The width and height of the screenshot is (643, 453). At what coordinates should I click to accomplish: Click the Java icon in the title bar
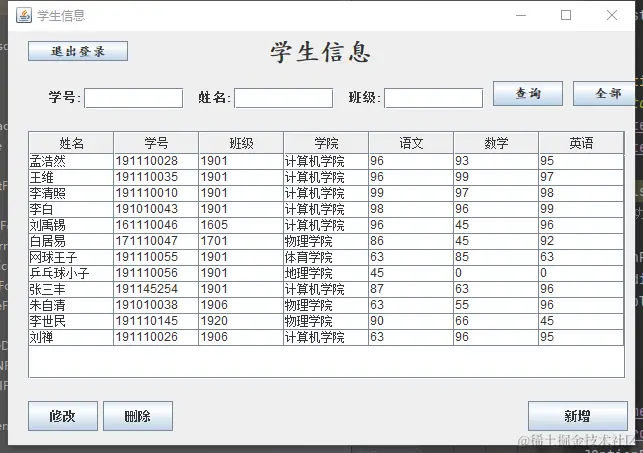click(x=24, y=16)
